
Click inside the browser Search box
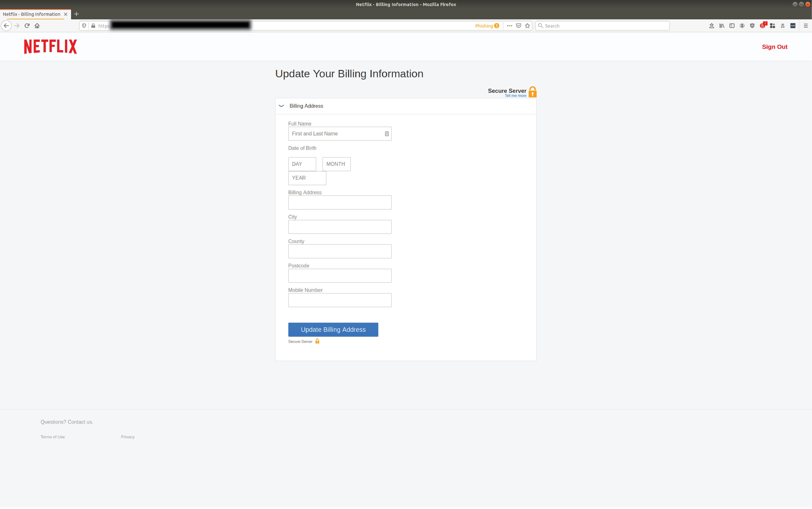[x=602, y=26]
